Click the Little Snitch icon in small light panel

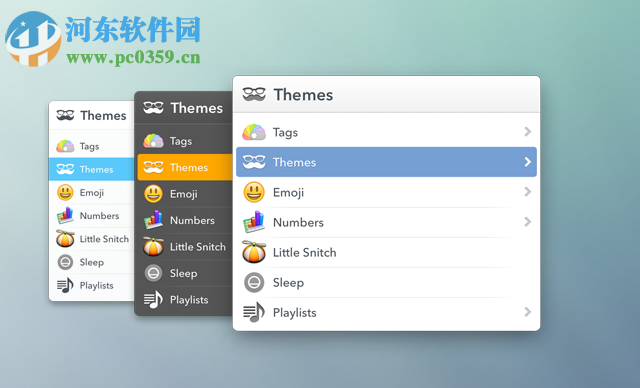65,239
